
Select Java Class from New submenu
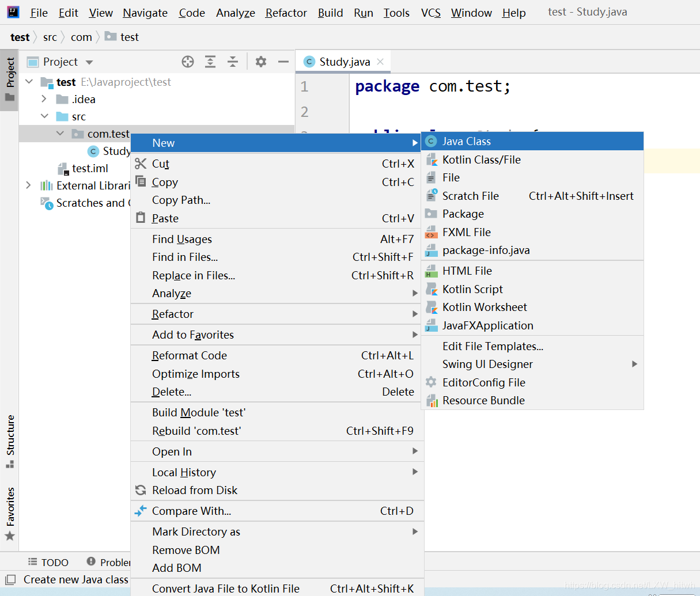[x=532, y=141]
